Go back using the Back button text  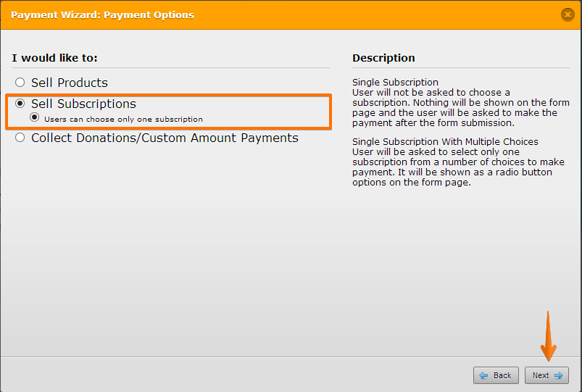502,375
